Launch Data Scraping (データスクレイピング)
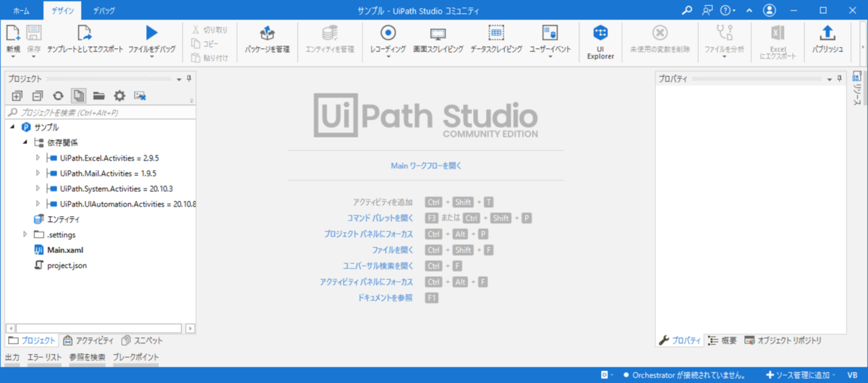868x383 pixels. coord(496,40)
